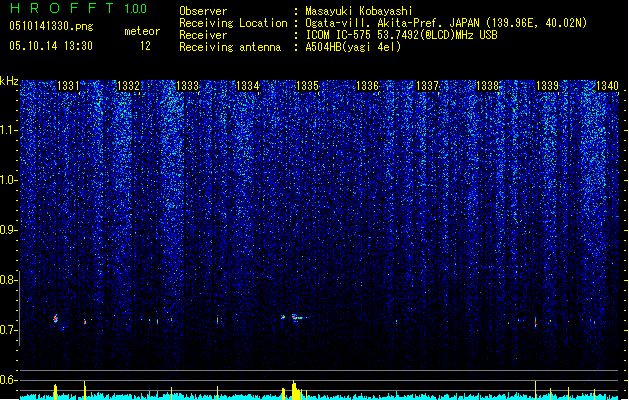629x400 pixels.
Task: Click the date stamp 05.10.14 13:30
Action: pyautogui.click(x=51, y=46)
